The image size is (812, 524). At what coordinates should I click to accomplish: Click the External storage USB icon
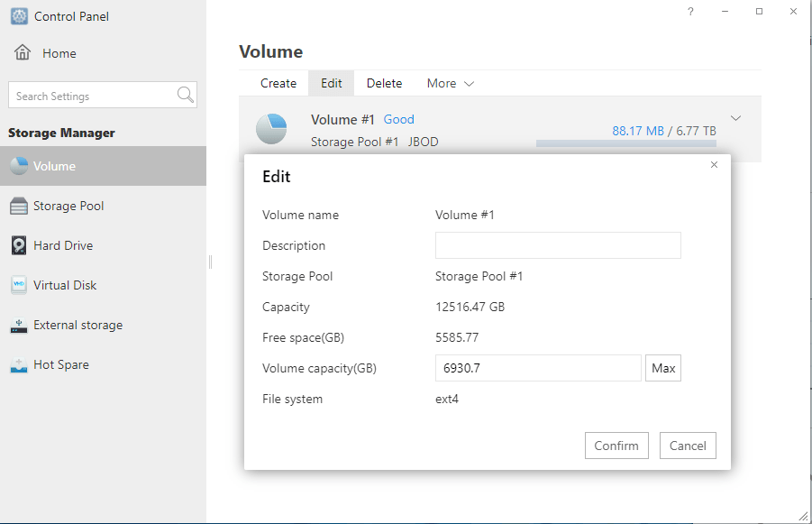(19, 326)
